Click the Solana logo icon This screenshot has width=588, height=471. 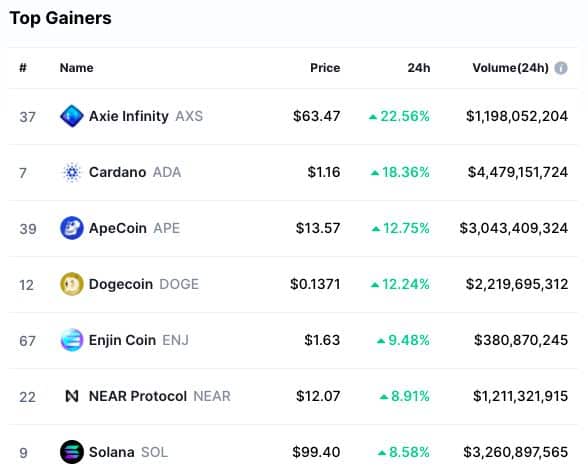coord(72,452)
